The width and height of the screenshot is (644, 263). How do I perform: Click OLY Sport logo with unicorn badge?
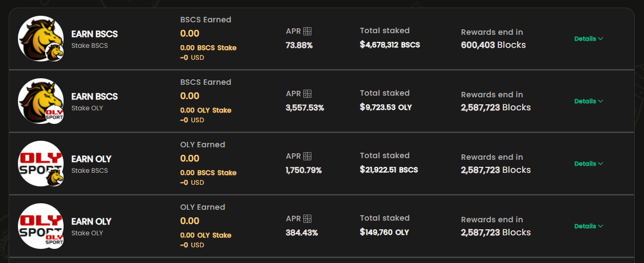41,163
